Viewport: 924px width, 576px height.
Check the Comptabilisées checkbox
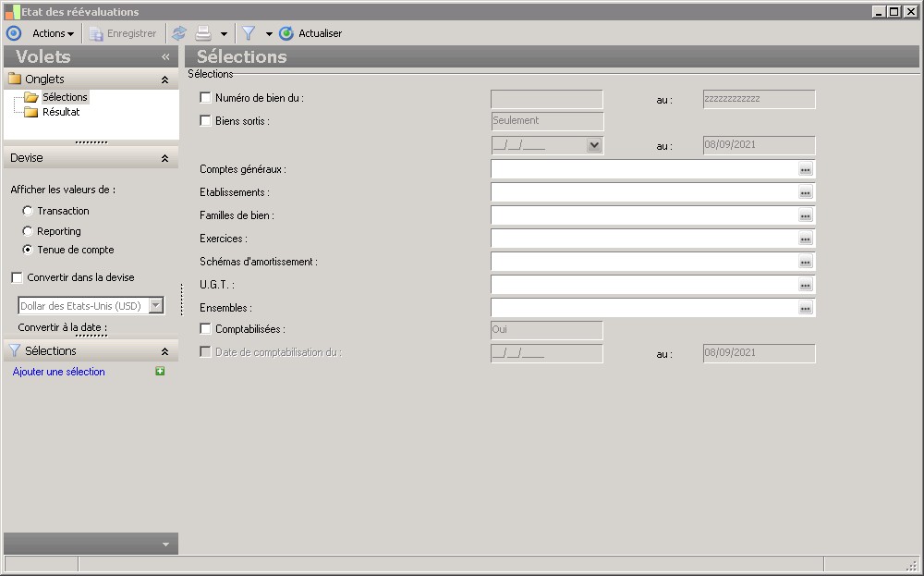click(205, 329)
